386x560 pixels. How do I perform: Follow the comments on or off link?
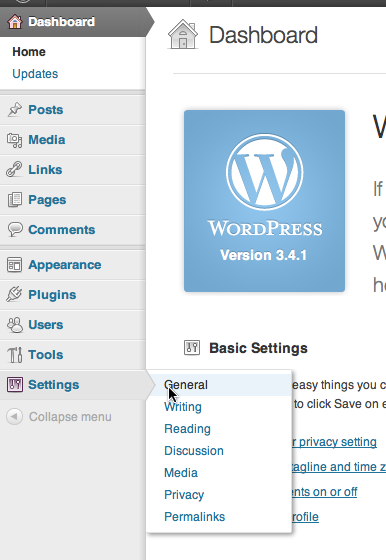(x=325, y=492)
